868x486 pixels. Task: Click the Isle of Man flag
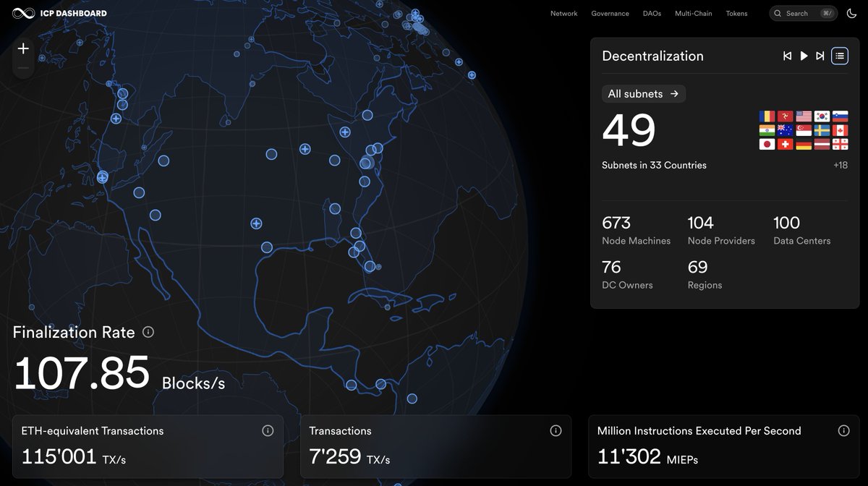[x=785, y=116]
